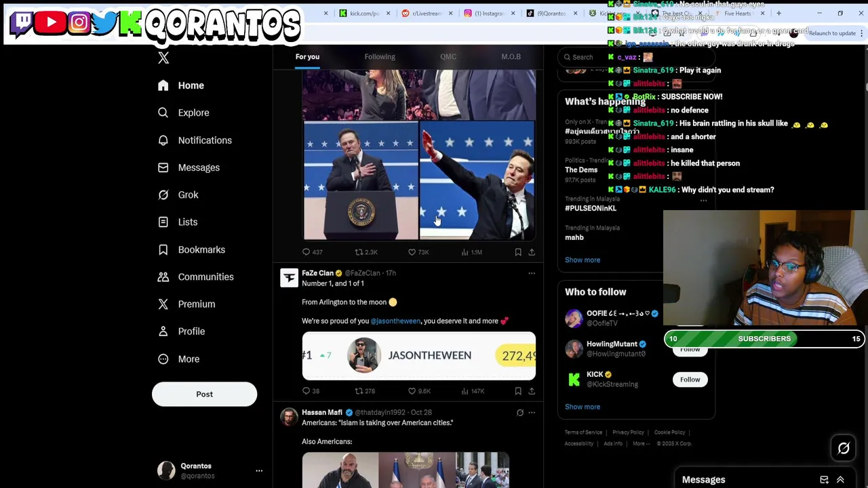Bookmark the FaZe Clan post

518,391
